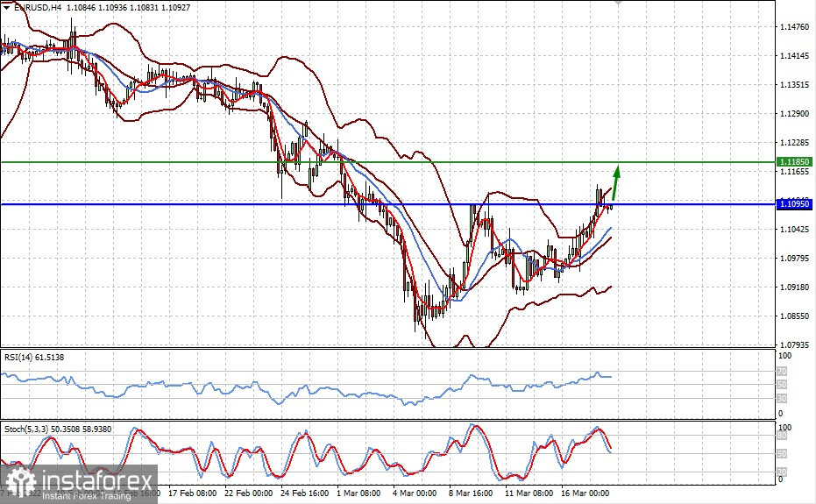The image size is (816, 504).
Task: Click the 70 level on RSI scale
Action: (782, 372)
